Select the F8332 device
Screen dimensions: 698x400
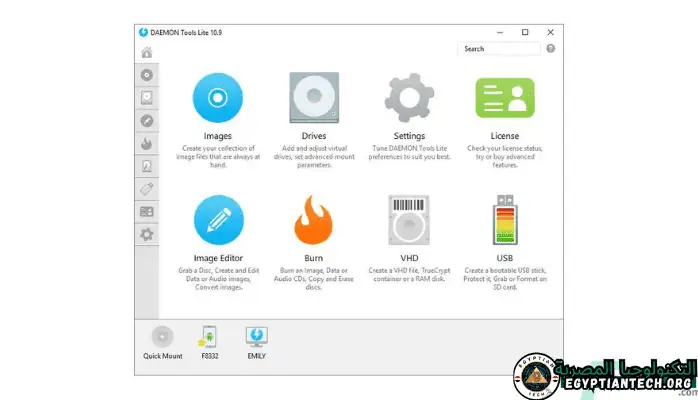[x=209, y=341]
